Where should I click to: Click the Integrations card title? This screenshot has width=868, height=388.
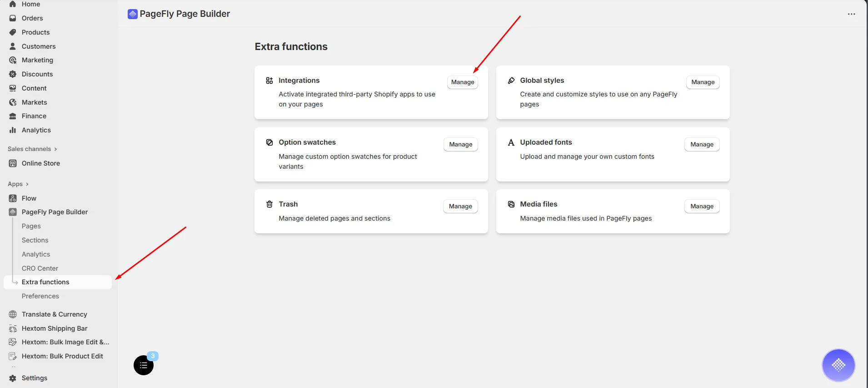pos(299,81)
